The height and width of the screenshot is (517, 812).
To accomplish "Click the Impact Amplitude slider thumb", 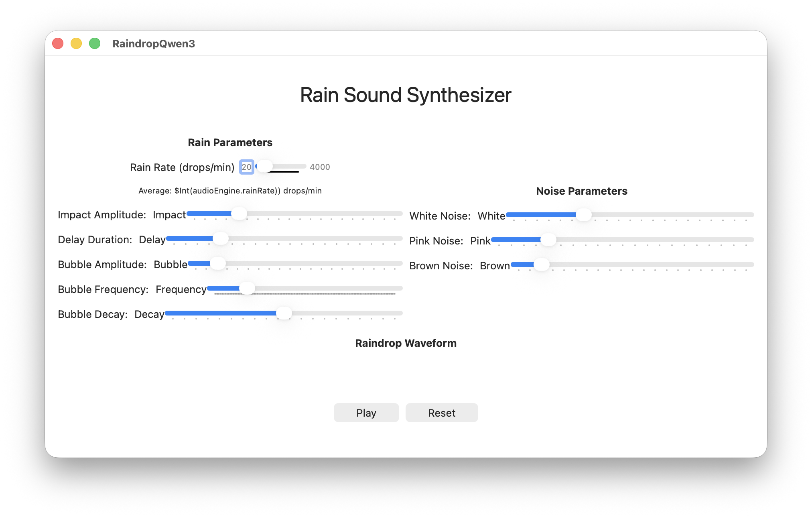I will click(239, 214).
